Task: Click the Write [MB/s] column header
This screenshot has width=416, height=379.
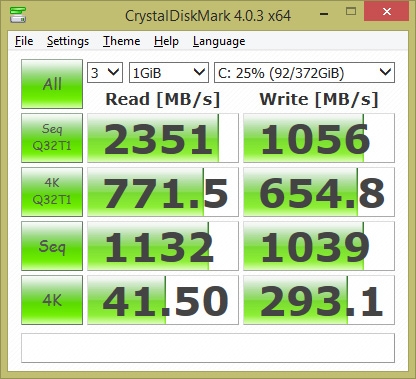Action: click(x=319, y=99)
